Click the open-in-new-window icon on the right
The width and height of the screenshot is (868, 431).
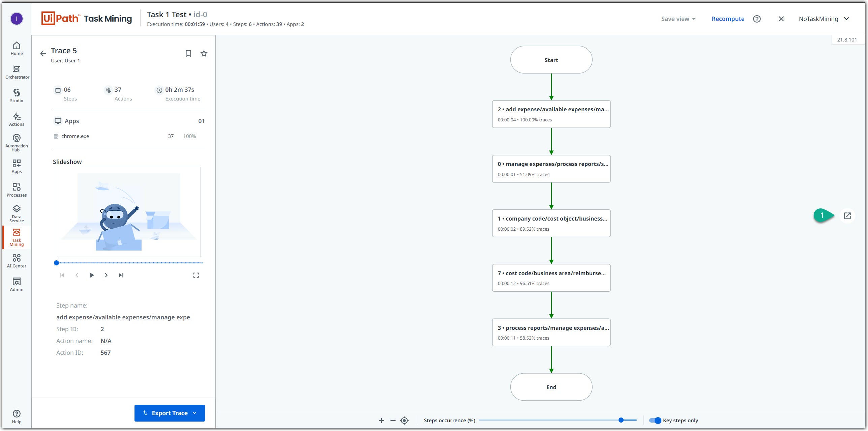pos(847,216)
